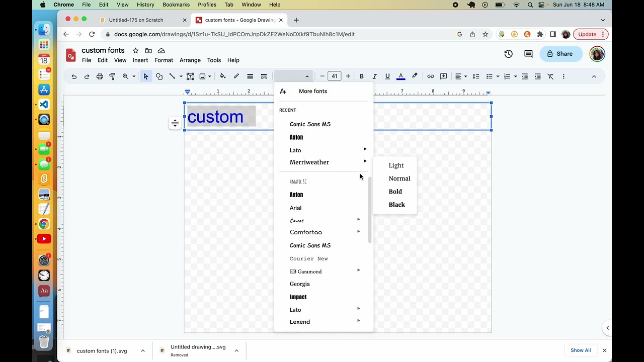
Task: Open the Zoom tool
Action: 128,76
